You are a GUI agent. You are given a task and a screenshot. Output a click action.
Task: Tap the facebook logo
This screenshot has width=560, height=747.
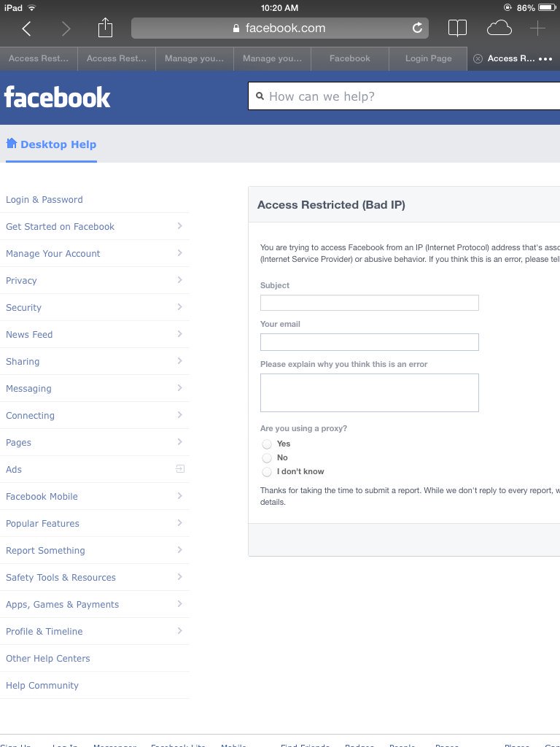57,97
